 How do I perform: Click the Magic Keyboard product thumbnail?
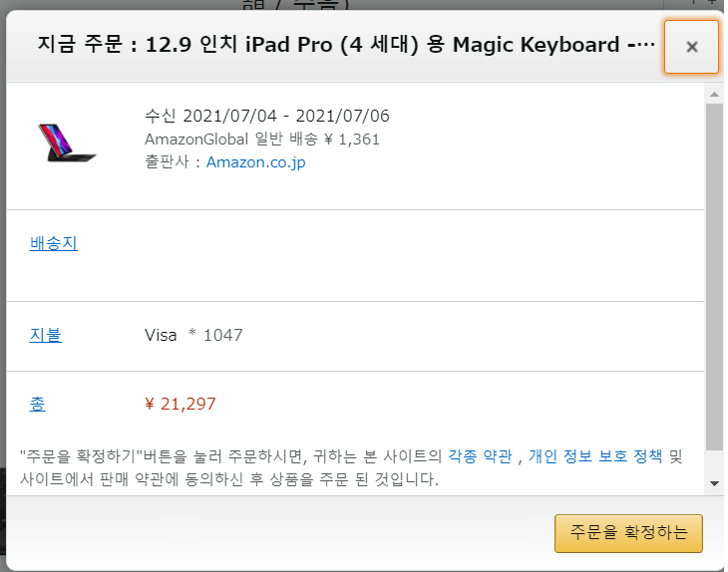click(68, 143)
